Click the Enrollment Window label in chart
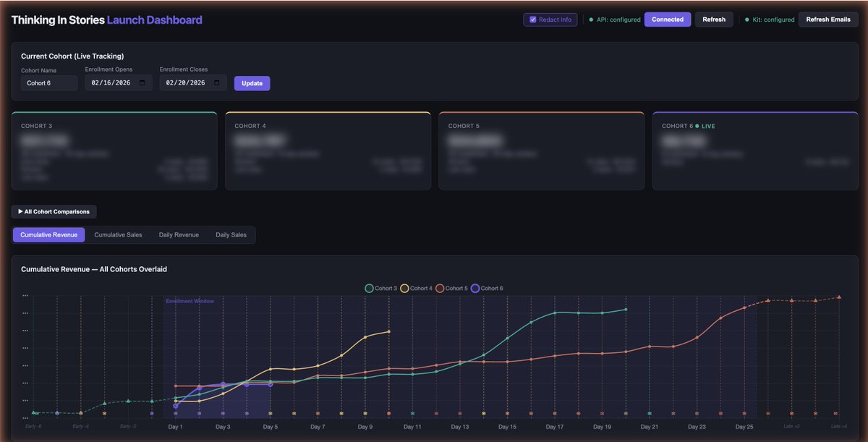Screen dimensions: 868x442 click(x=190, y=301)
